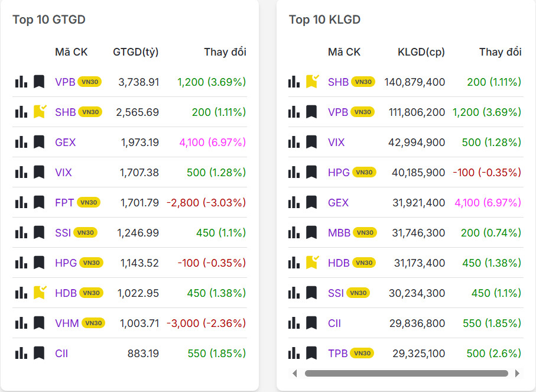
Task: Bookmark VIX stock in GTGD list
Action: click(39, 172)
